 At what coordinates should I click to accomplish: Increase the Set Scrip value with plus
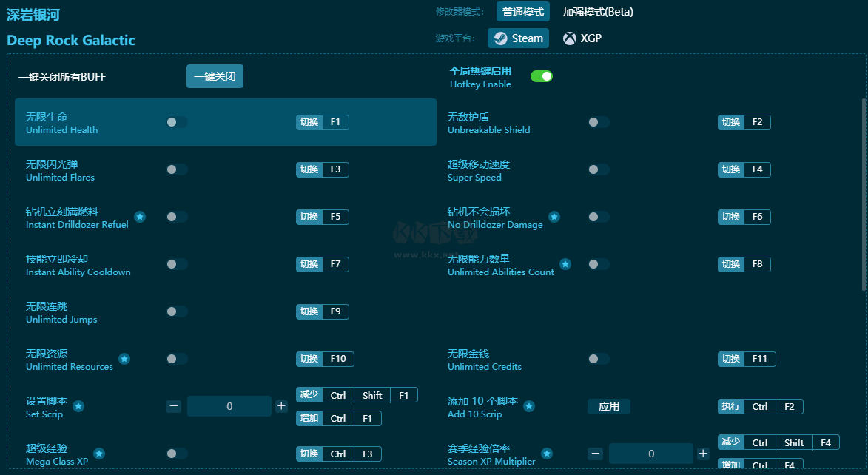pos(281,406)
